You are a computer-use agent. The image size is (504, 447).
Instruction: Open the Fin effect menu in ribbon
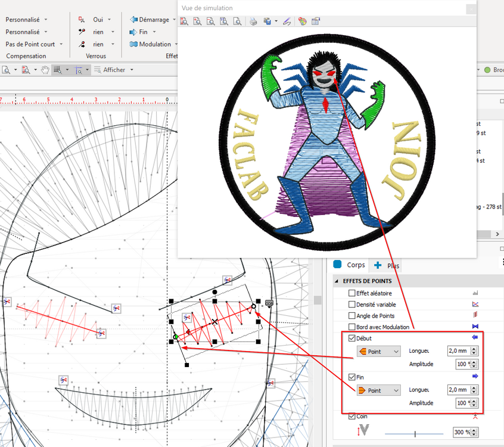tap(143, 32)
